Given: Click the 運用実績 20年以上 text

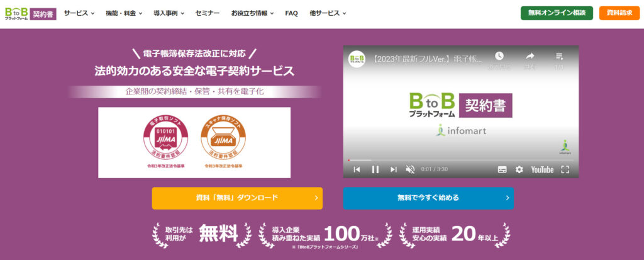Looking at the screenshot, I should tap(455, 234).
